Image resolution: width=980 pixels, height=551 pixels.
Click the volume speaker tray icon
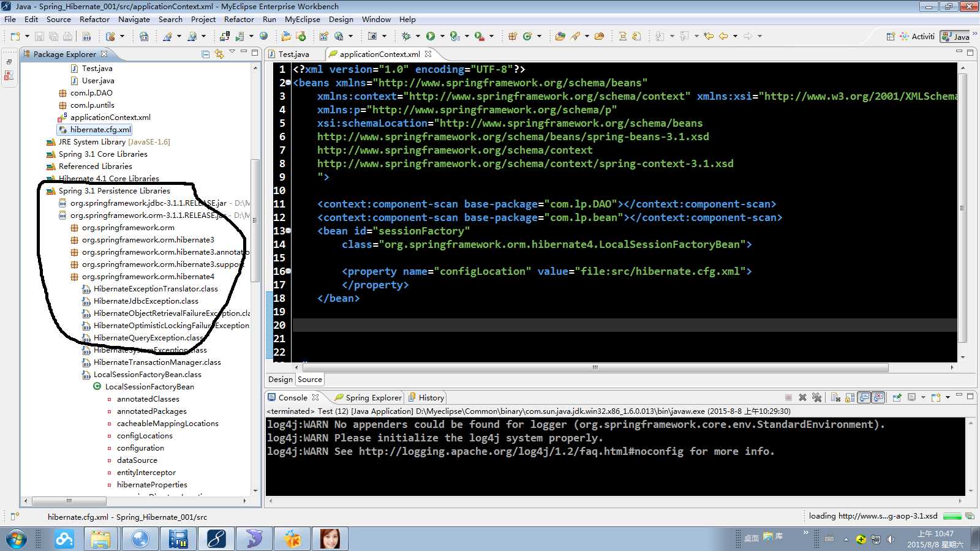pos(891,539)
